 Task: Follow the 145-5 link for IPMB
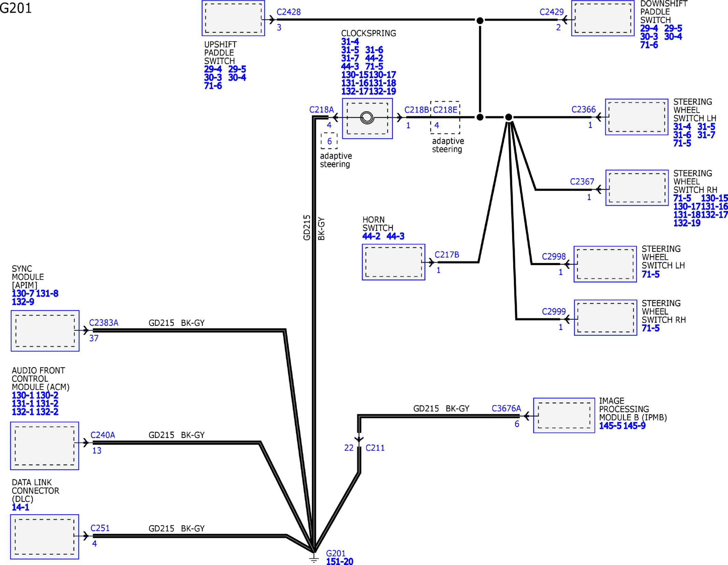(x=610, y=426)
